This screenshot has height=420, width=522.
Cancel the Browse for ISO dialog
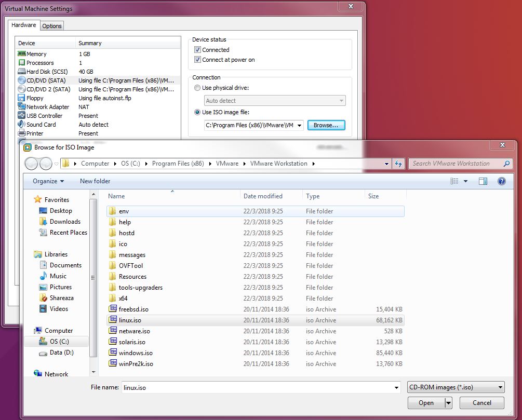coord(481,403)
